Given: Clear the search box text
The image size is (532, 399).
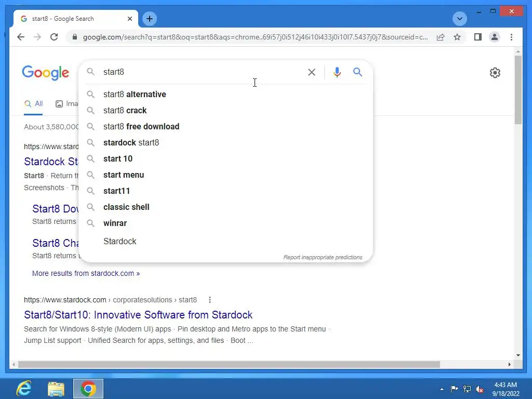Looking at the screenshot, I should [312, 72].
